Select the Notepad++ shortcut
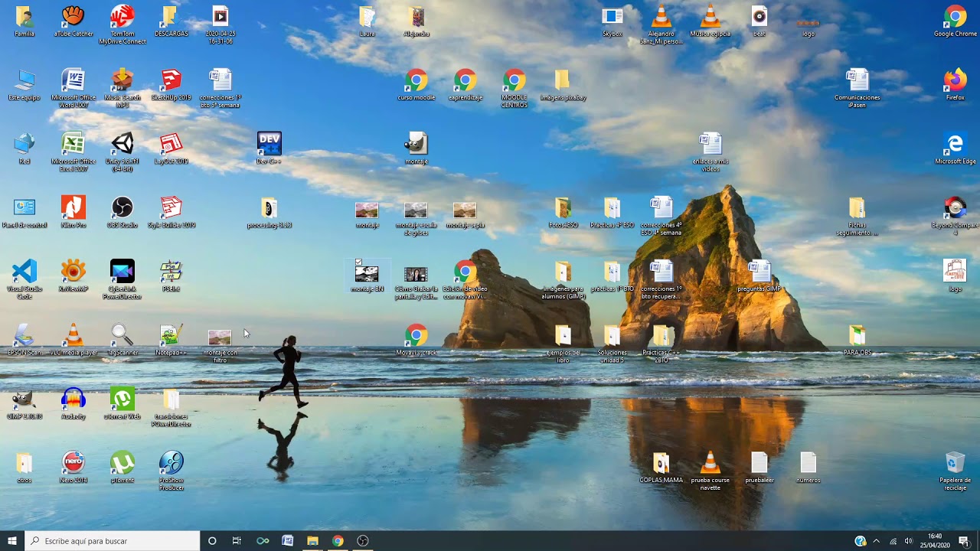 [x=171, y=340]
